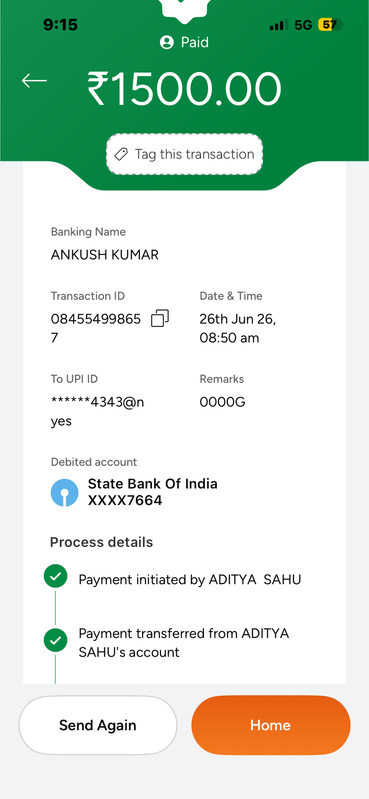
Task: Tap the masked UPI ID text
Action: pyautogui.click(x=97, y=412)
